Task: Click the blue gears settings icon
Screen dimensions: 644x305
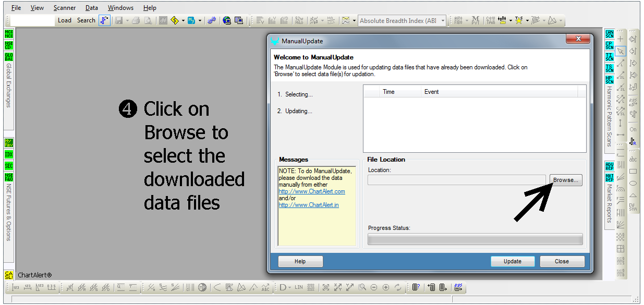Action: pyautogui.click(x=211, y=21)
